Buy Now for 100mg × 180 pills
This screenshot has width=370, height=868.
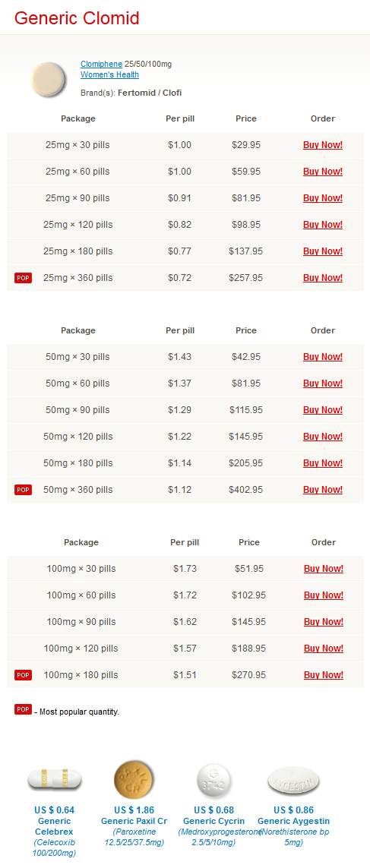[324, 675]
